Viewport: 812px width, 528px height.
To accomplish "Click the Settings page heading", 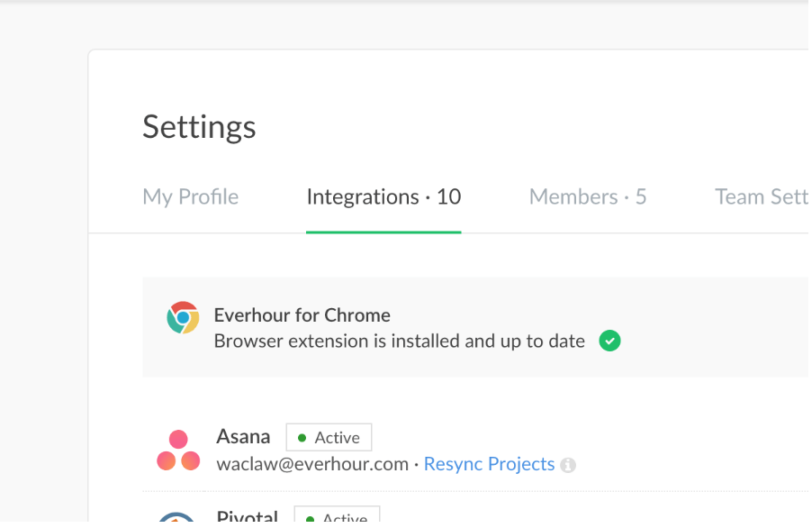I will (x=198, y=127).
